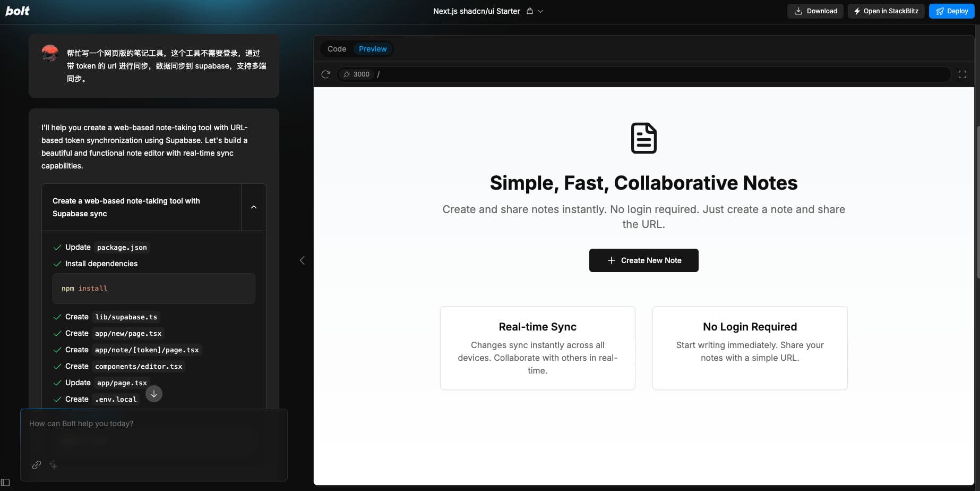Click the Download button
Screen dimensions: 980x491
point(815,11)
